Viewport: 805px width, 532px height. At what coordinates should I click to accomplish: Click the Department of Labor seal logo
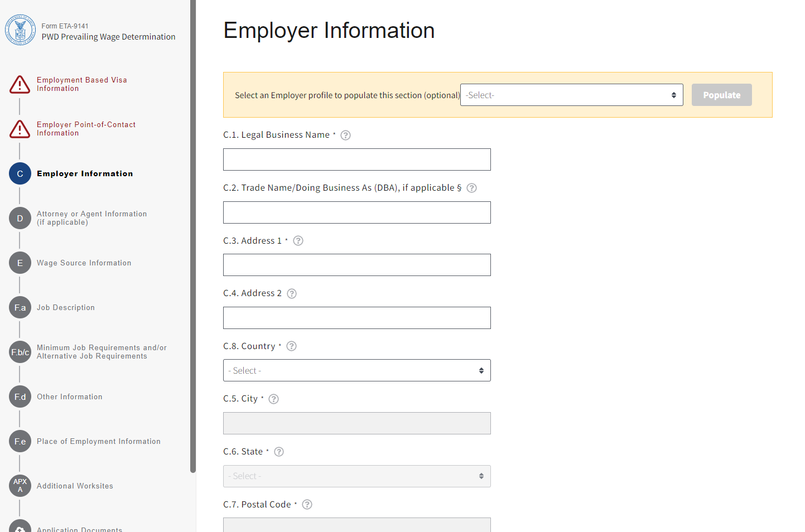point(20,30)
